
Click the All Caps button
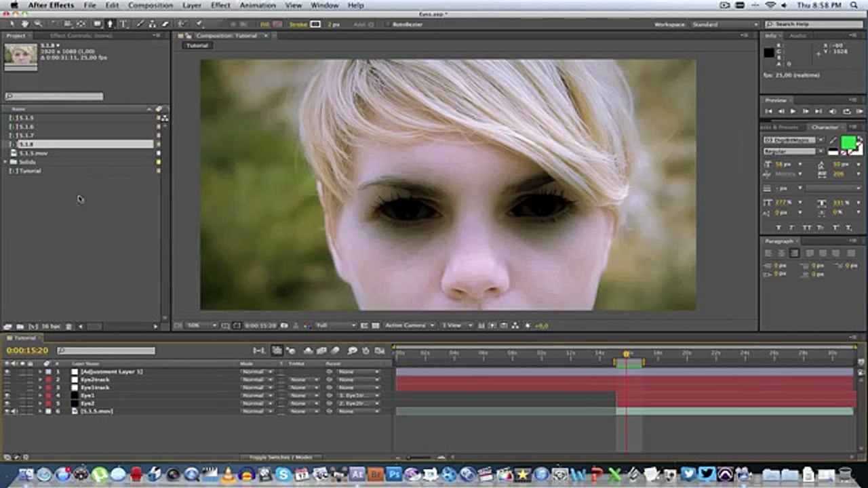806,228
